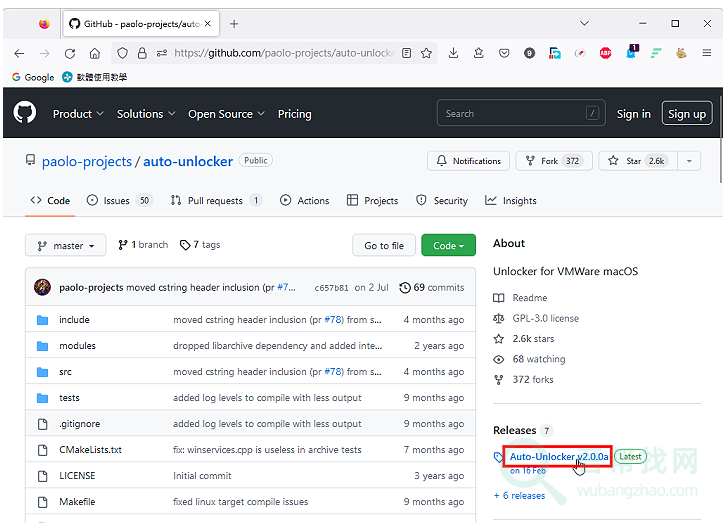Expand the Open Source menu
The image size is (726, 523).
click(x=226, y=114)
